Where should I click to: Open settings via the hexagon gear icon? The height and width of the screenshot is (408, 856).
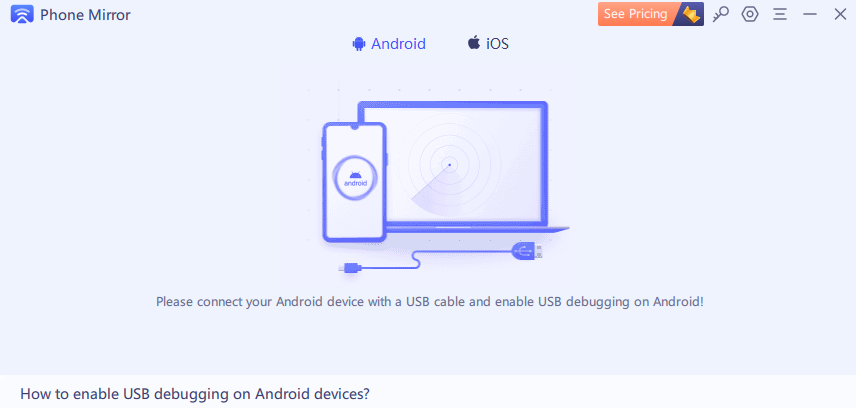[750, 14]
